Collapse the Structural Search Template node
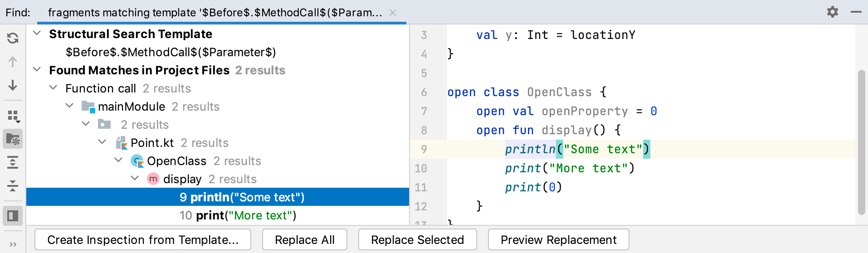868x253 pixels. tap(37, 33)
